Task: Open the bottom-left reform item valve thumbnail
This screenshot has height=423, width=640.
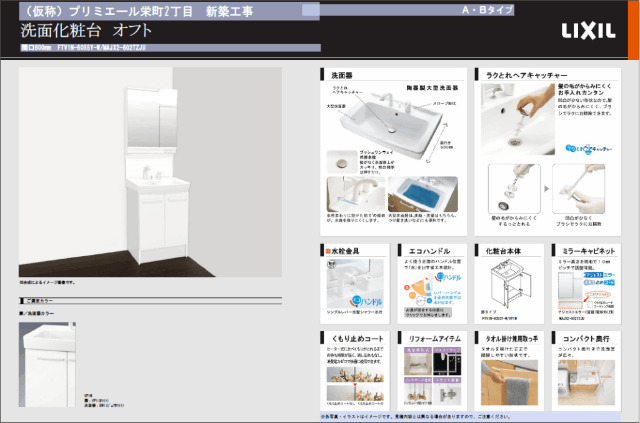Action: 418,391
